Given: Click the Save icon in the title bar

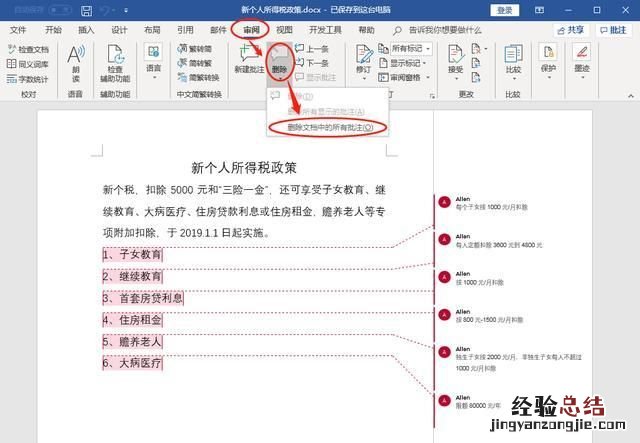Looking at the screenshot, I should pyautogui.click(x=87, y=10).
